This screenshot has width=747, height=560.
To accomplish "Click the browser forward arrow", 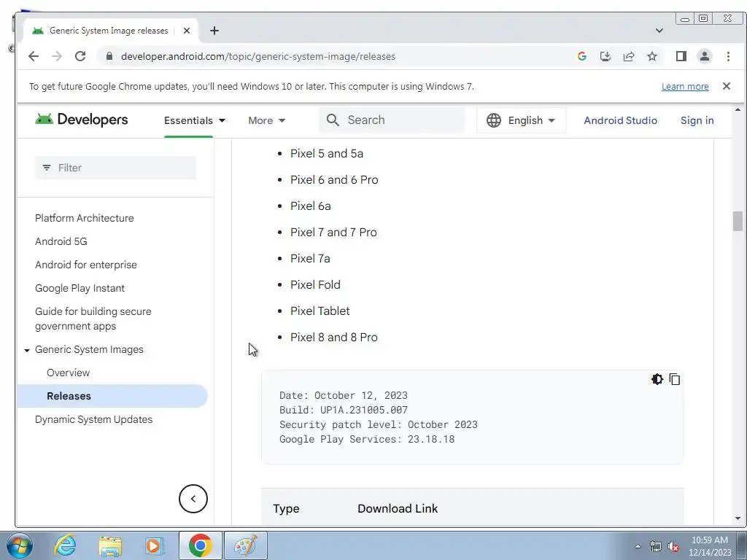I will (57, 56).
